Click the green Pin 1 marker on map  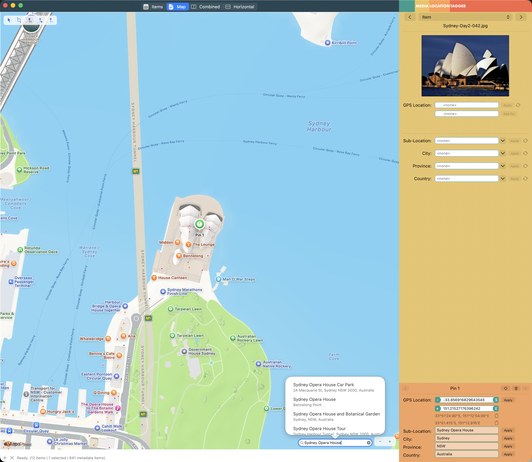[200, 224]
